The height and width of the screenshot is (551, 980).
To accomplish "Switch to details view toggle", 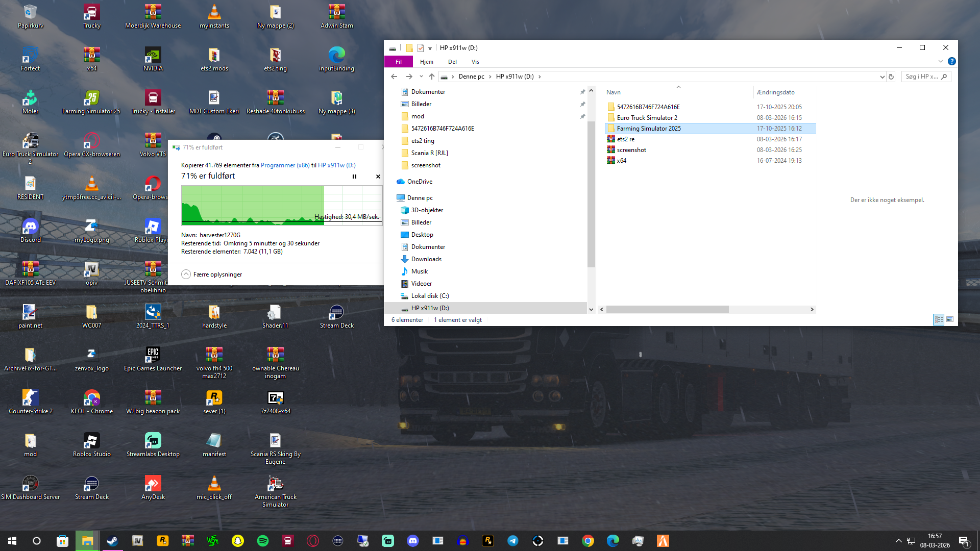I will point(939,319).
